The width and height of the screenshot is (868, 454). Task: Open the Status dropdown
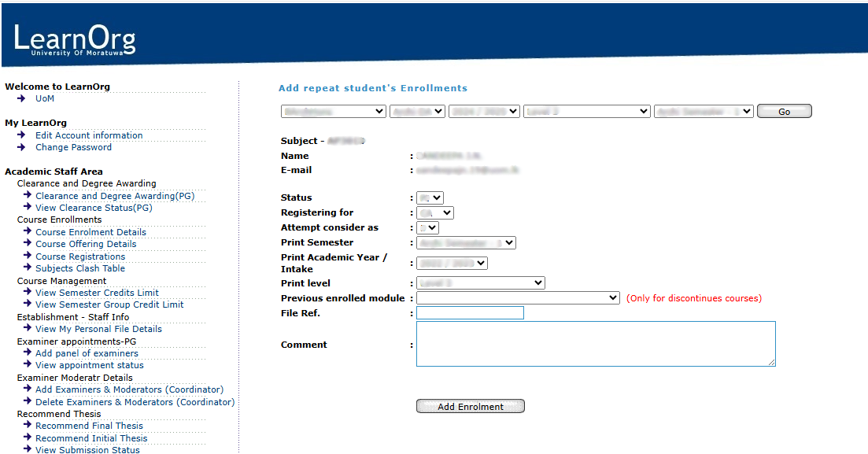[x=430, y=197]
